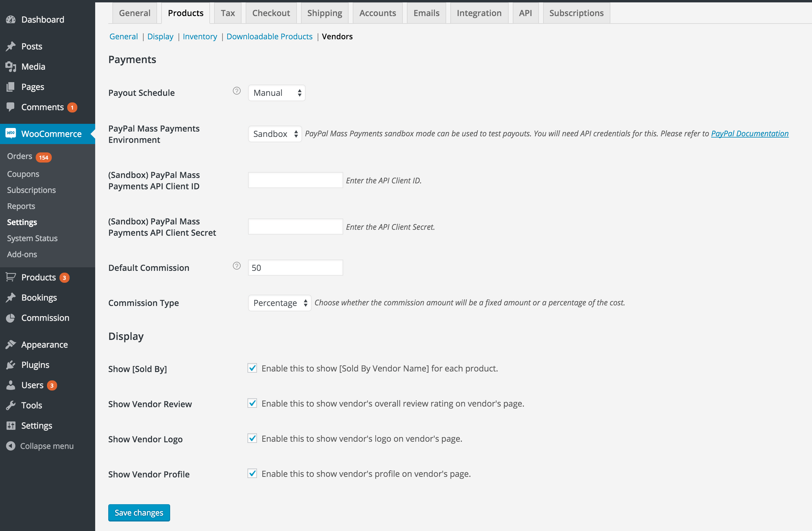Click inside the API Client ID field

[295, 180]
